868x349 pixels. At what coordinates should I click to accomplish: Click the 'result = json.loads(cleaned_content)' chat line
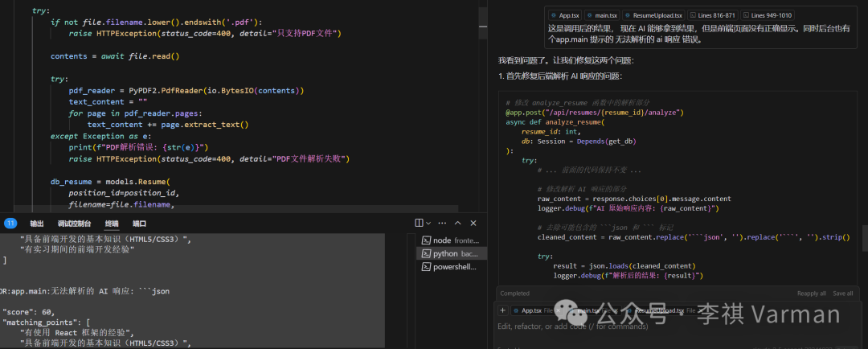click(x=624, y=266)
